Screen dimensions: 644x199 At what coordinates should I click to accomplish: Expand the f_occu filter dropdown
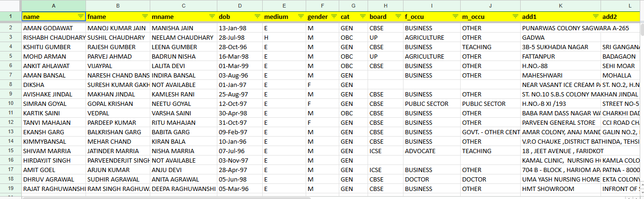coord(455,17)
